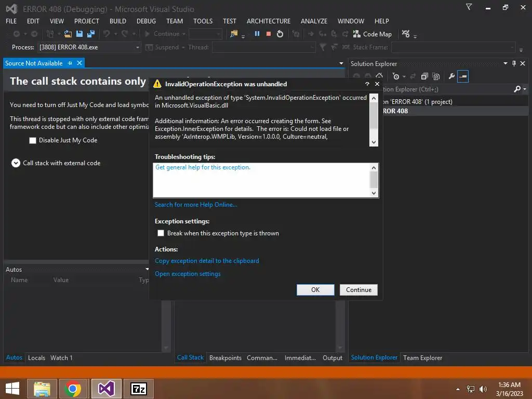Switch to the Output tab
Image resolution: width=532 pixels, height=399 pixels.
(332, 357)
